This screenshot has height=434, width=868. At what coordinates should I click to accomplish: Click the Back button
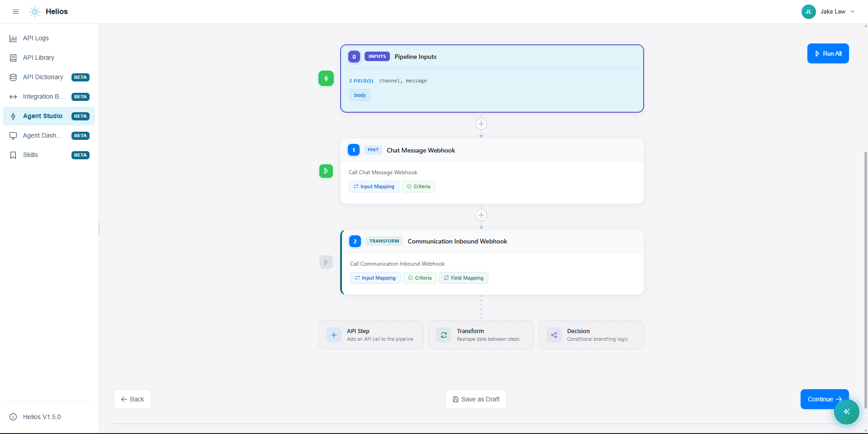coord(133,399)
